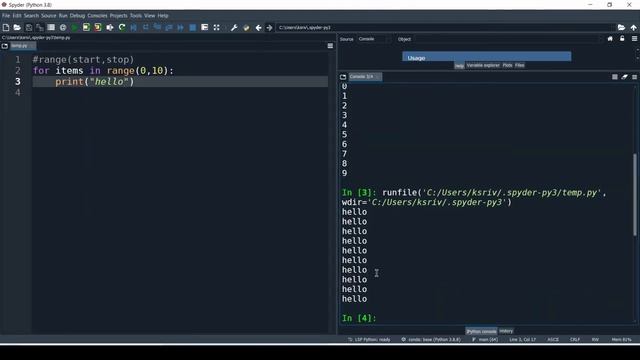Go forward with the right arrow icon
The image size is (640, 360).
click(269, 27)
